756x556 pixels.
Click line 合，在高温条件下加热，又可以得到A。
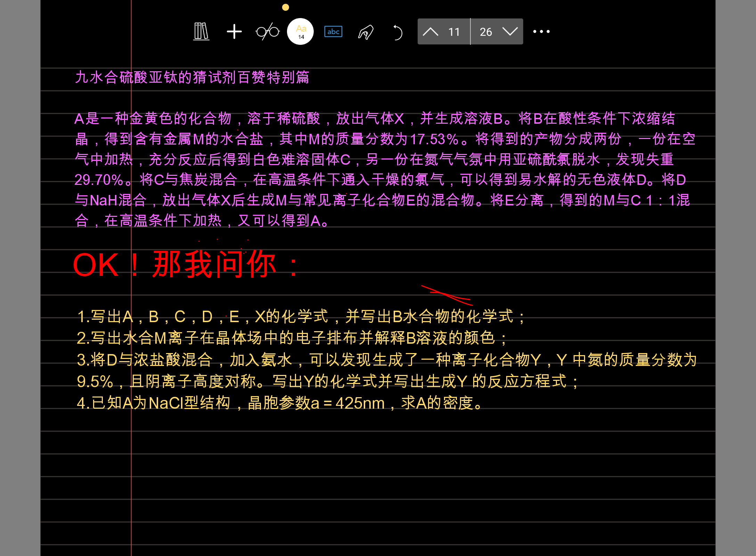[x=202, y=221]
